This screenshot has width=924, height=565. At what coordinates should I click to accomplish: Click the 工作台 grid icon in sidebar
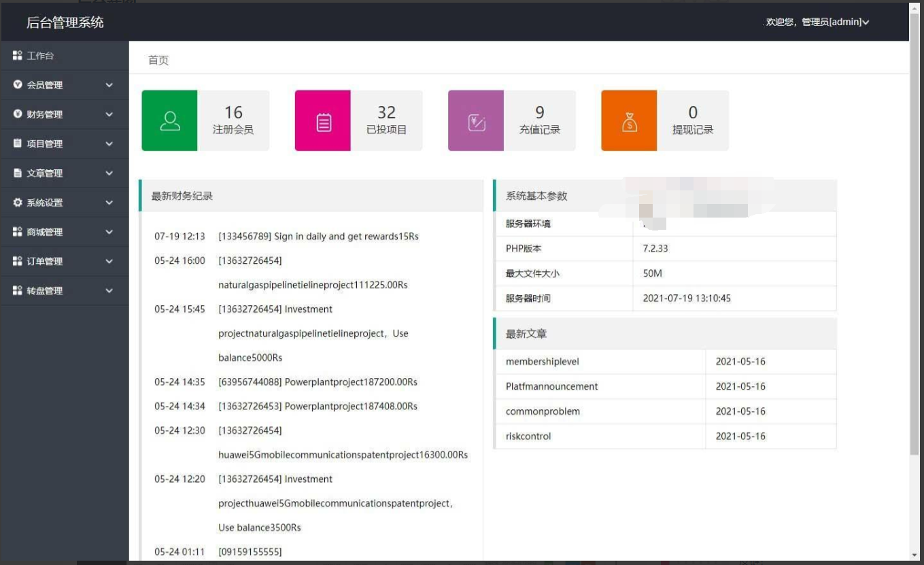(x=18, y=56)
